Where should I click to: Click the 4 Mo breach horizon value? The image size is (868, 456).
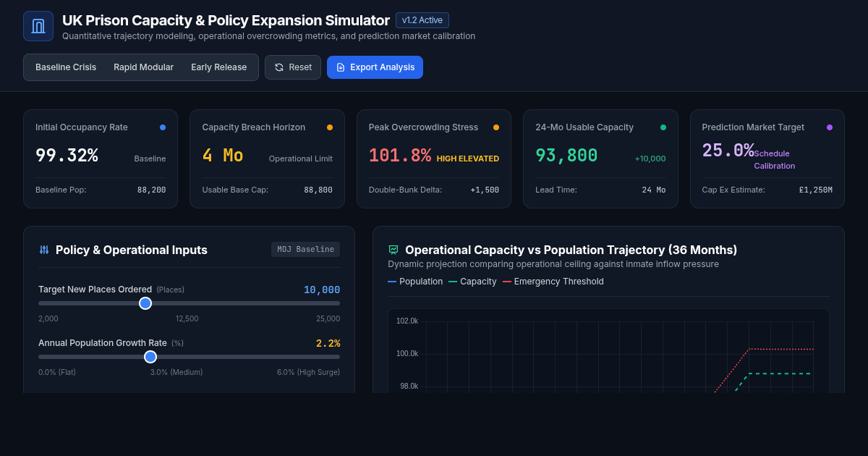tap(223, 156)
